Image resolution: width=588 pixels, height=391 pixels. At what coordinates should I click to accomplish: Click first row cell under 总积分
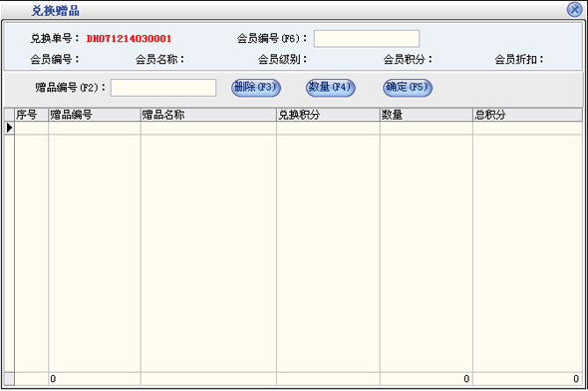tap(527, 128)
